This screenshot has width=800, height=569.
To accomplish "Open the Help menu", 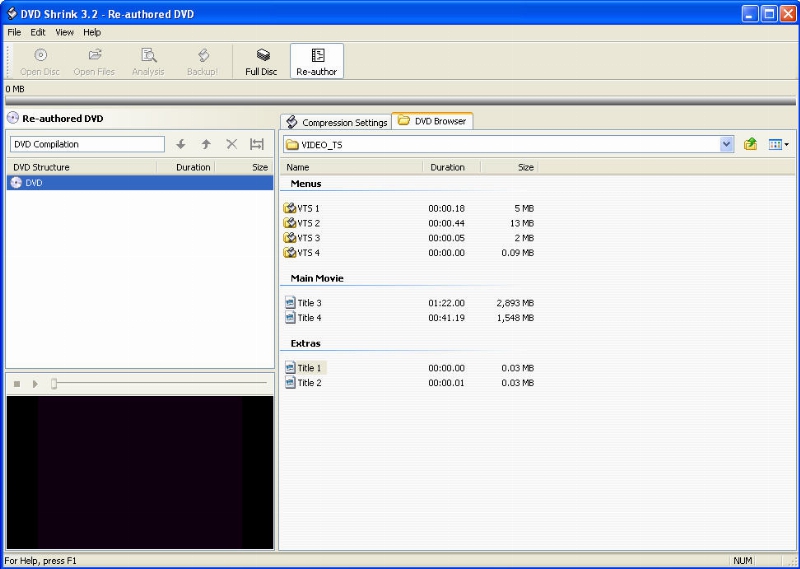I will pyautogui.click(x=92, y=32).
